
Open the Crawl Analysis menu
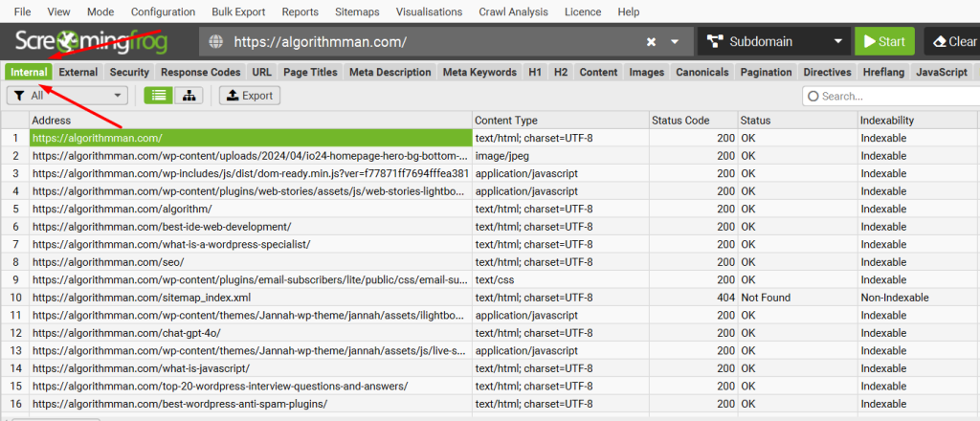513,11
